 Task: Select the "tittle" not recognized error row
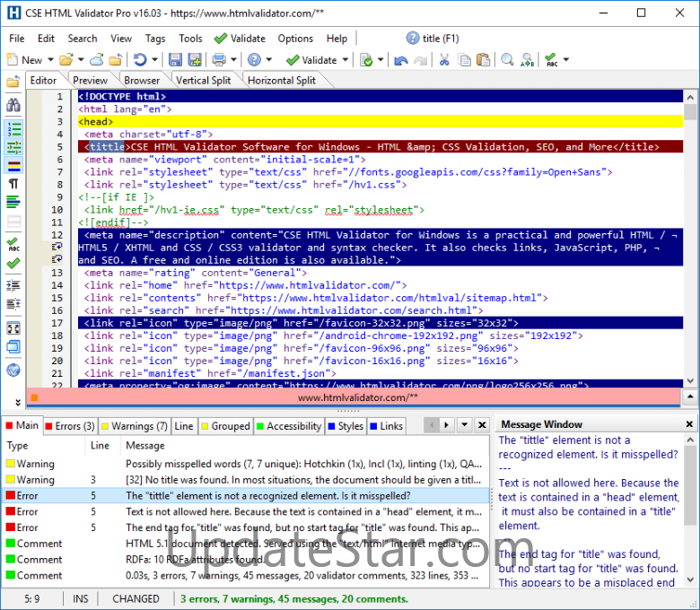[x=246, y=496]
